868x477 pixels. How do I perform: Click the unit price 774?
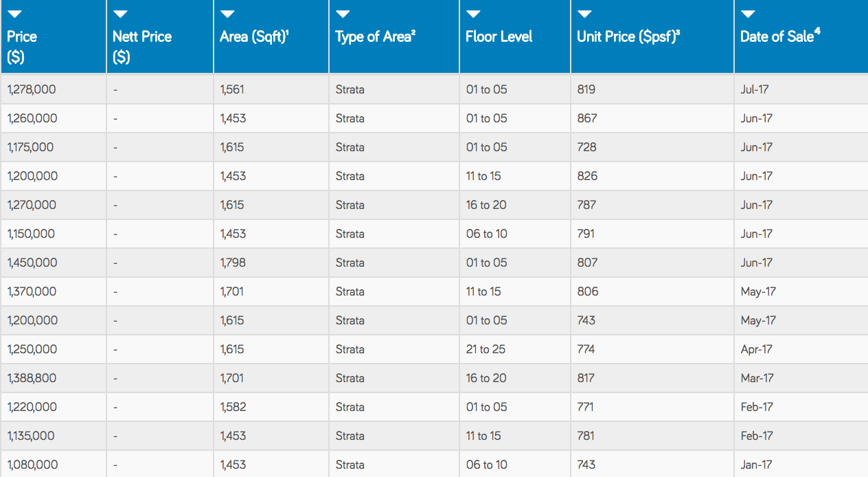(586, 349)
